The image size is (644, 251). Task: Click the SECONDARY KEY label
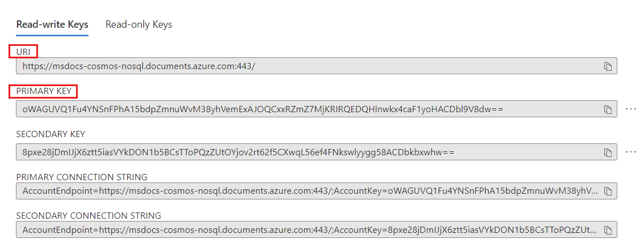[50, 134]
